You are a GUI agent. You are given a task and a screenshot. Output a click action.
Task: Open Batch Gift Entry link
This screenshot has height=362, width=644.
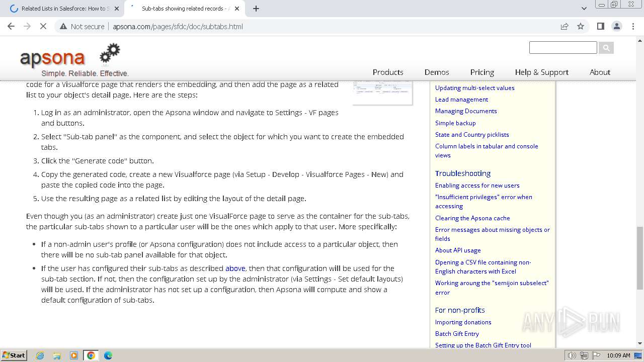coord(457,334)
